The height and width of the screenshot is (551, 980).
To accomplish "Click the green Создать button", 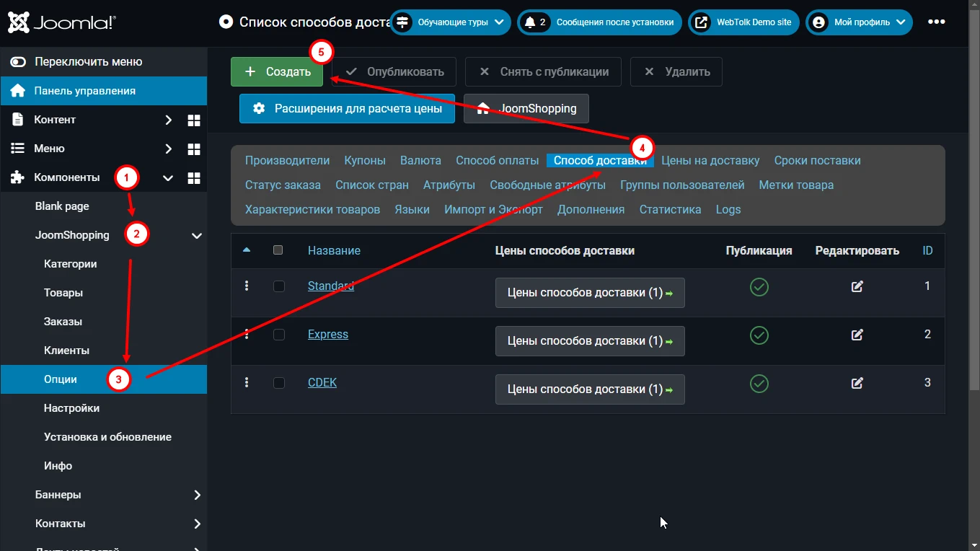I will click(277, 71).
